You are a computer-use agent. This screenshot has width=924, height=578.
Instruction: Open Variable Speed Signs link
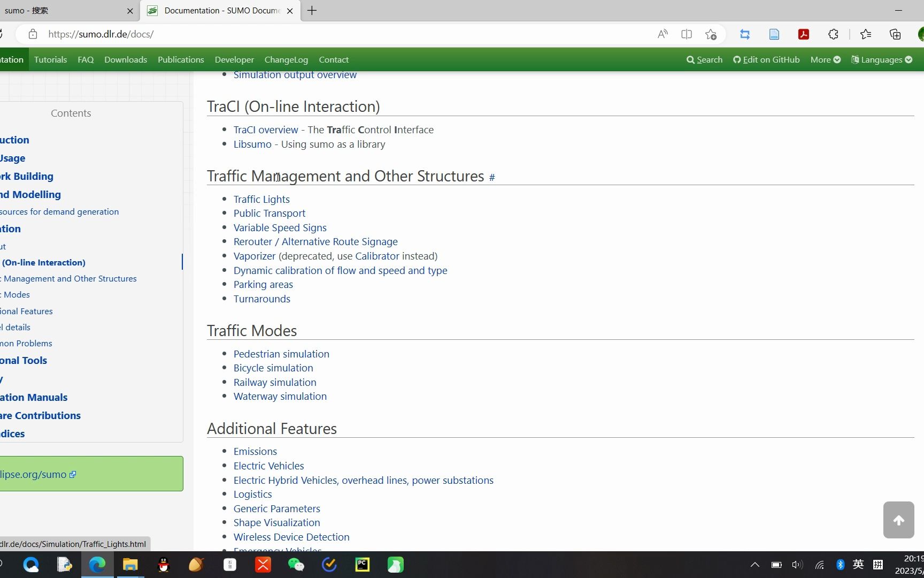[280, 227]
